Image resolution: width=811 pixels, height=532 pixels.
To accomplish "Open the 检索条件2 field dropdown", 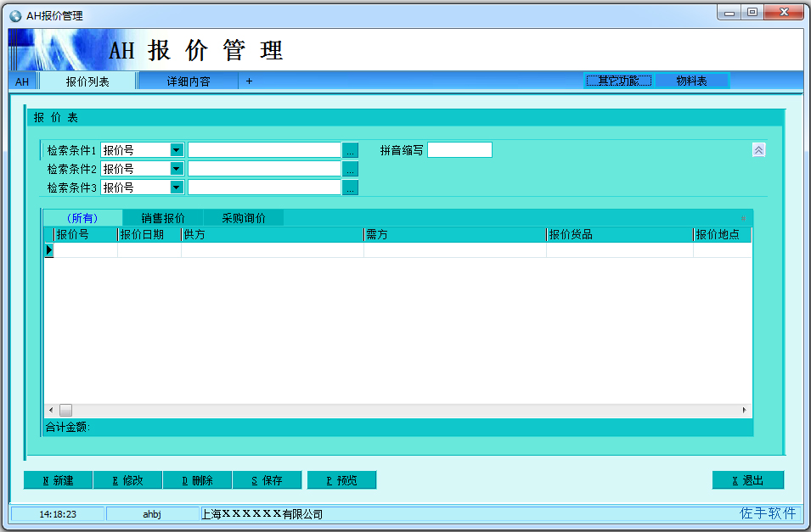I will 177,169.
